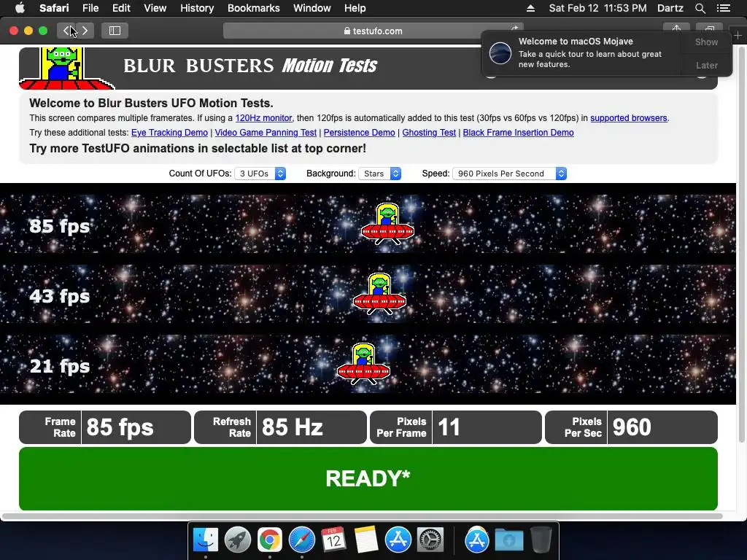
Task: Go back with Safari's back arrow
Action: click(66, 31)
